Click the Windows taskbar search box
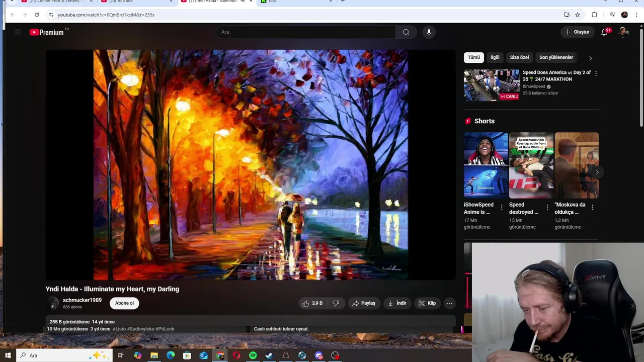 click(65, 355)
